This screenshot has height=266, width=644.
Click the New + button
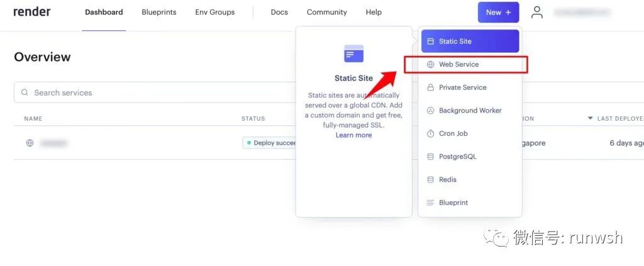point(498,13)
